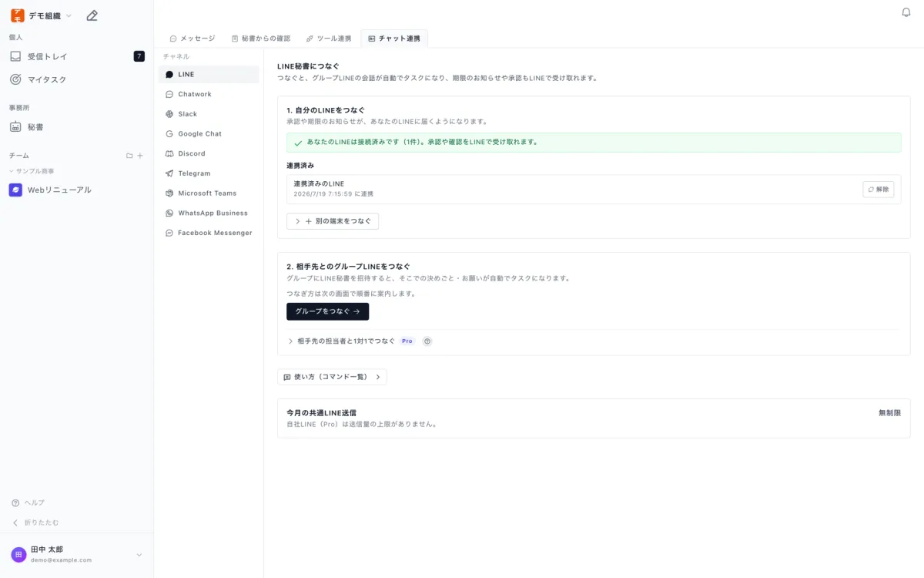
Task: Click the team folder icon
Action: [x=129, y=156]
